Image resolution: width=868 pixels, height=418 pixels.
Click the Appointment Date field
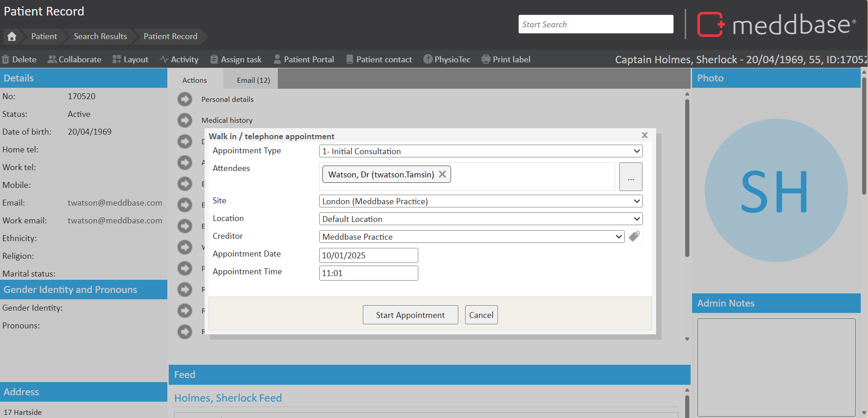368,255
